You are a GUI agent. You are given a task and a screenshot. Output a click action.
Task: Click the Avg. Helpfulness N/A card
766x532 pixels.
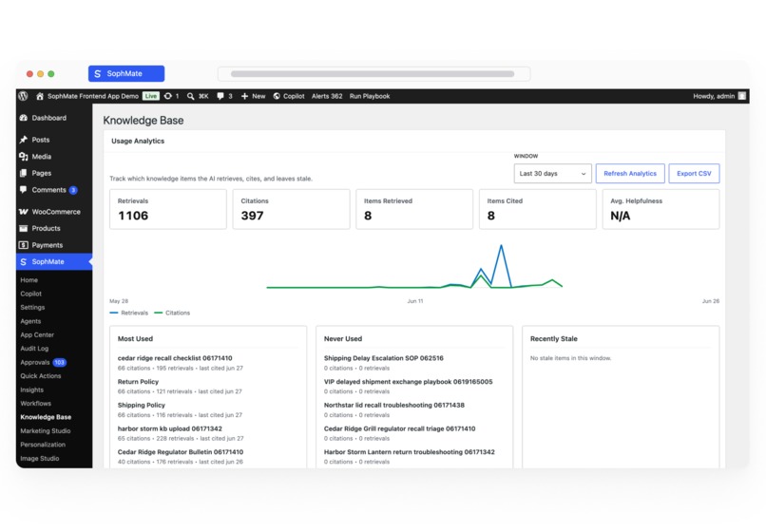tap(661, 209)
